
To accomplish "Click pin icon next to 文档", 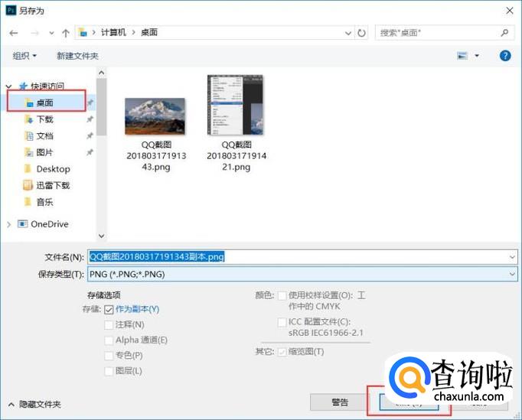I will click(90, 135).
